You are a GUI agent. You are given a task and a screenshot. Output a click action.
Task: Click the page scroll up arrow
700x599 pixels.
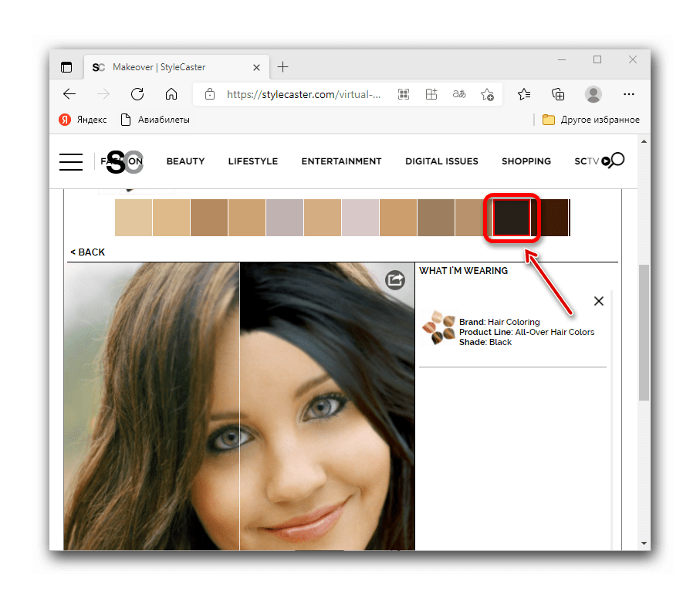pos(644,141)
